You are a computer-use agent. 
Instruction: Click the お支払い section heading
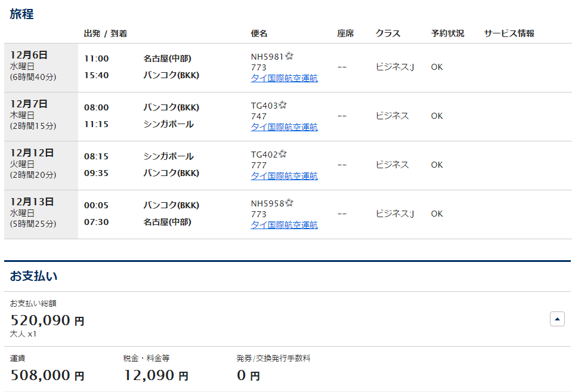33,276
